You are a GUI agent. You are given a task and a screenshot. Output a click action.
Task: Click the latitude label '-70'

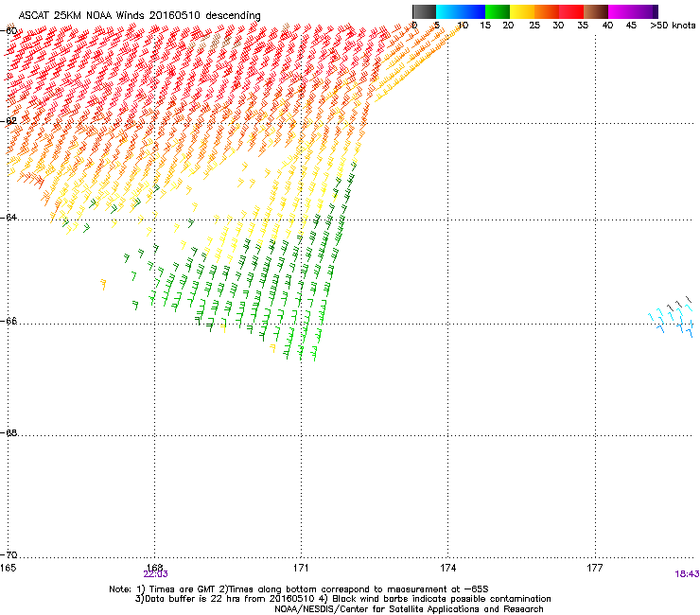pos(9,554)
